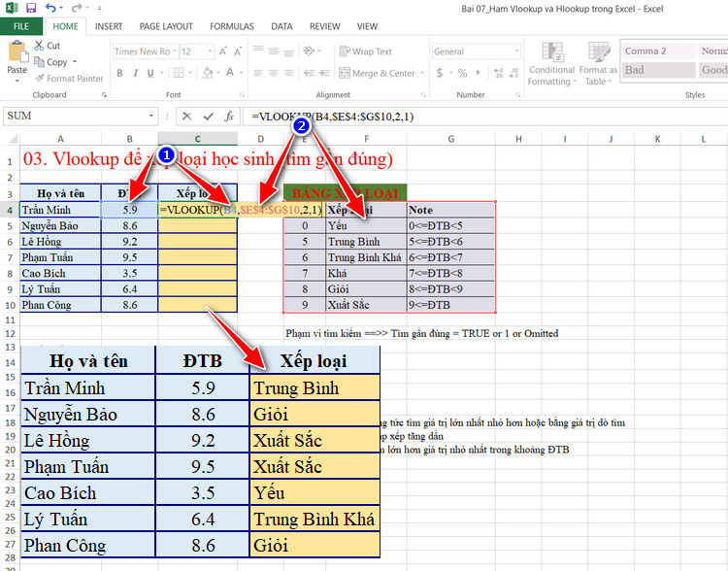Click the Accounting dollar format icon
Image resolution: width=728 pixels, height=571 pixels.
point(440,73)
